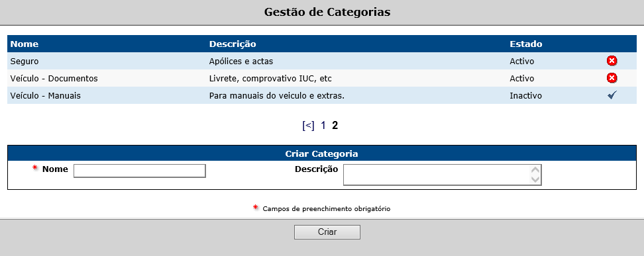The image size is (644, 256).
Task: Click the Criar button
Action: coord(327,232)
